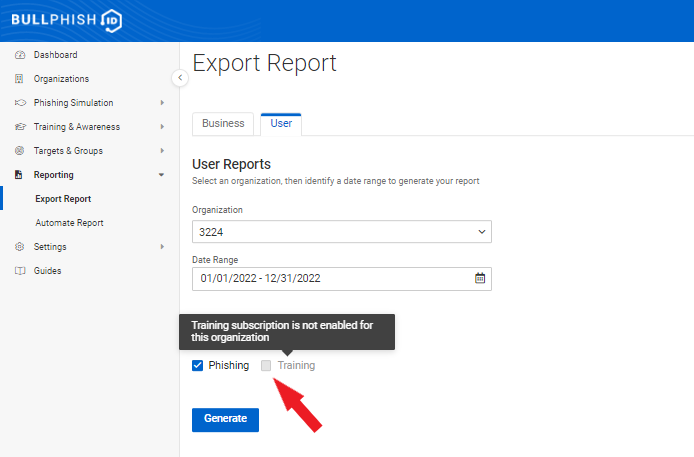Click the Settings gear icon
The height and width of the screenshot is (457, 694).
pos(19,246)
